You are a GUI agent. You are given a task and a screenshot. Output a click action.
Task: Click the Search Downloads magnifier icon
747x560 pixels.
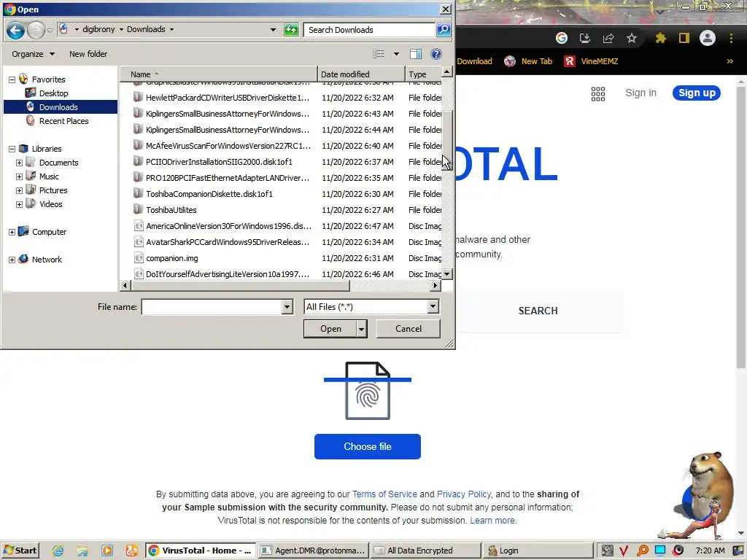(x=444, y=30)
